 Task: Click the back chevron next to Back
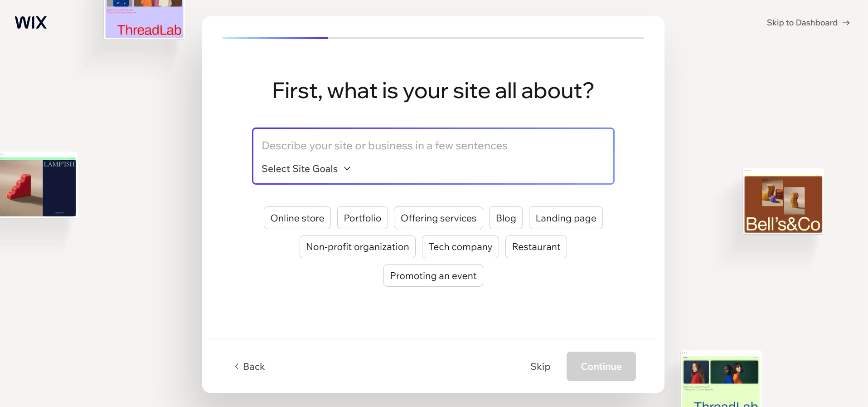[x=236, y=366]
